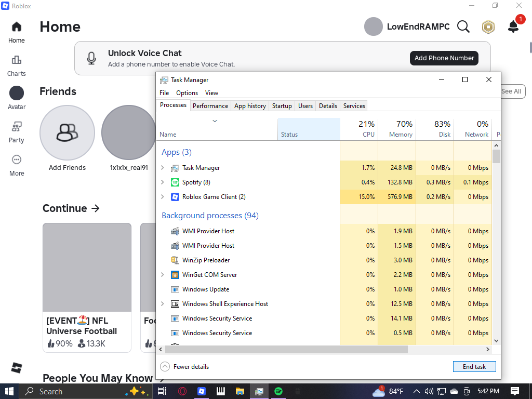Click the Add Phone Number button
Image resolution: width=532 pixels, height=399 pixels.
point(444,58)
